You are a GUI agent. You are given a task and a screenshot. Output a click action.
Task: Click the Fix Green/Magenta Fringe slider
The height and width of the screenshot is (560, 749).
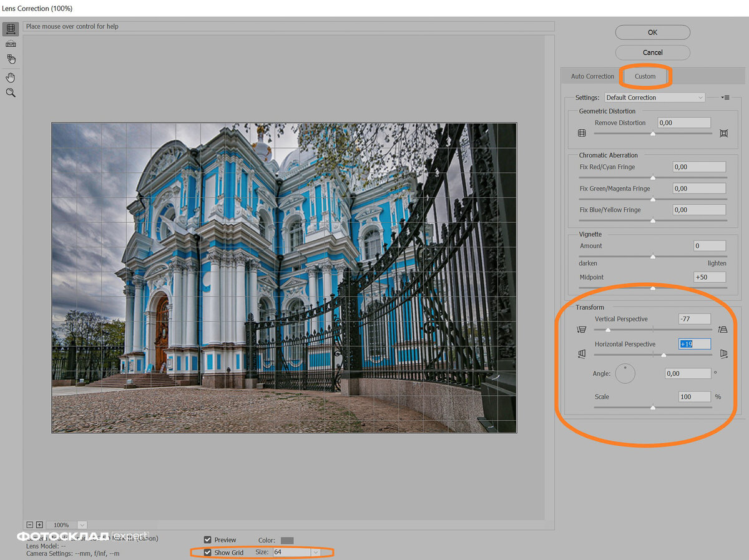point(653,199)
